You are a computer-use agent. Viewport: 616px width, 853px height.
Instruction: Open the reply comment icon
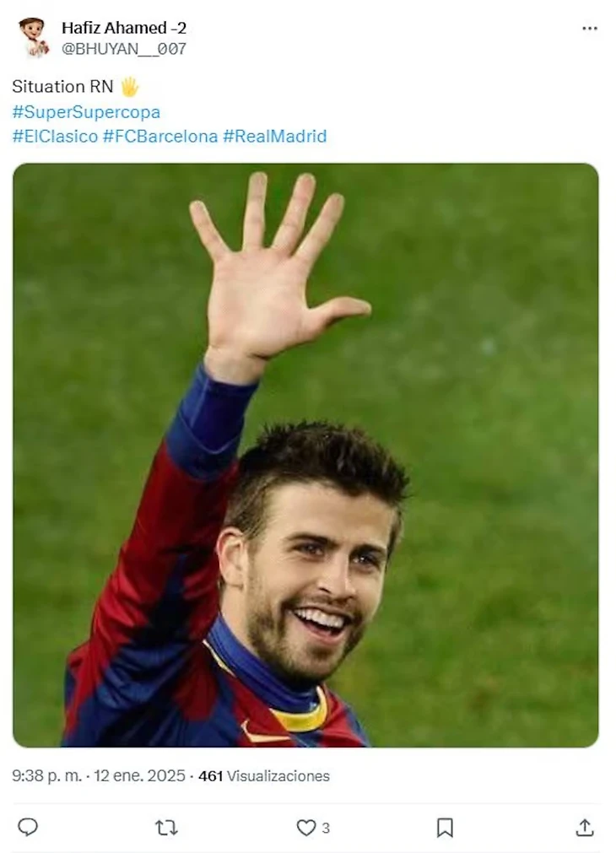point(28,827)
